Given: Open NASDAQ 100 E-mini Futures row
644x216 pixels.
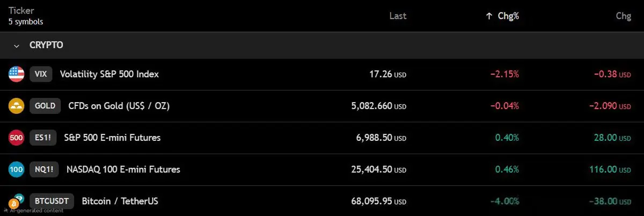Looking at the screenshot, I should tap(322, 169).
